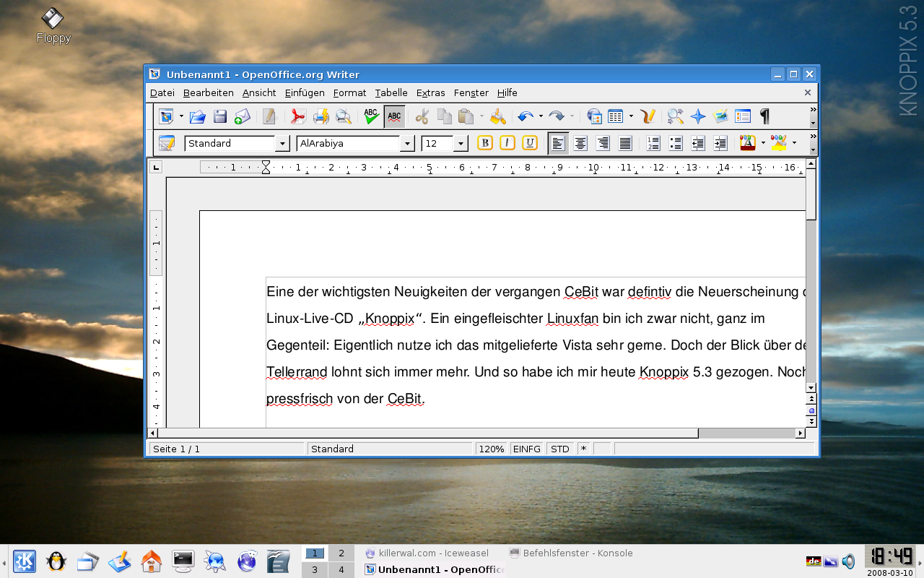
Task: Open the Datei menu
Action: [x=162, y=92]
